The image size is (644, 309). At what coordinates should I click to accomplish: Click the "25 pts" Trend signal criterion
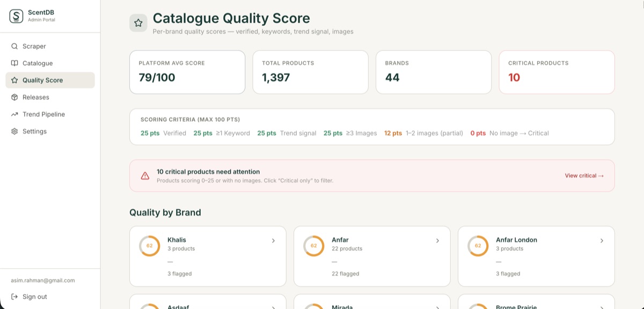[x=287, y=133]
